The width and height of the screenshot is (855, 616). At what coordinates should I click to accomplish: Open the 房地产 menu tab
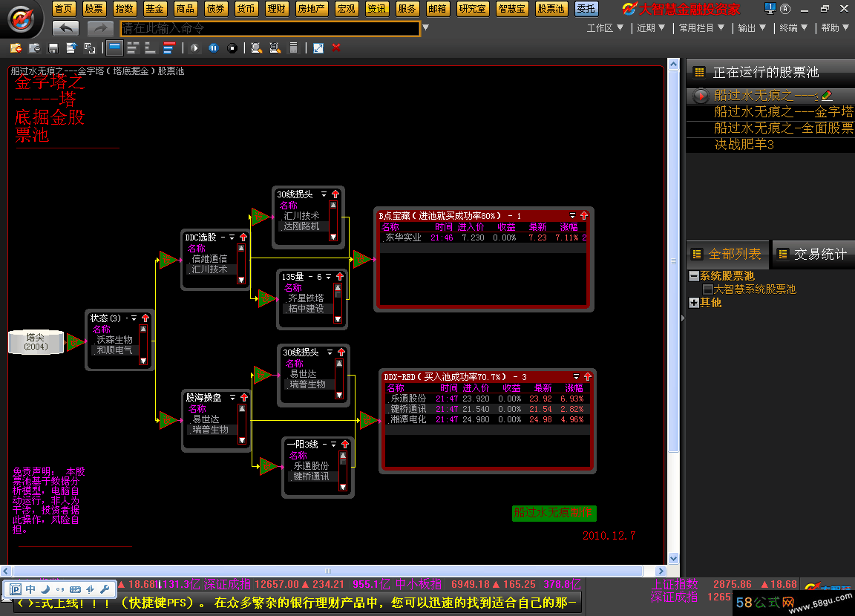(311, 9)
